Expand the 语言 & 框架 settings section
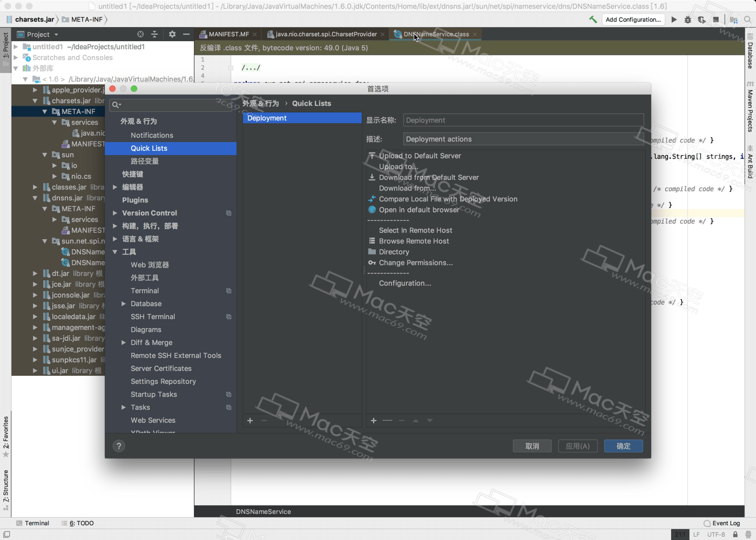The height and width of the screenshot is (540, 756). click(115, 239)
